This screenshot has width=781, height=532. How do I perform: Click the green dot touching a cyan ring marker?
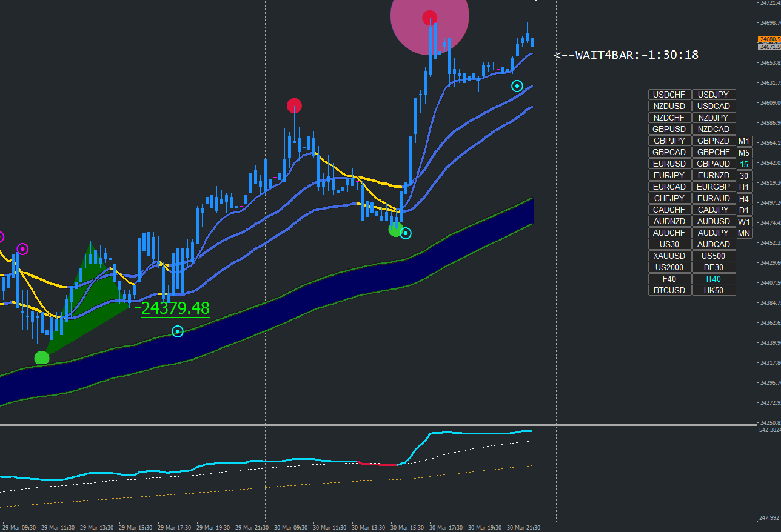point(395,229)
